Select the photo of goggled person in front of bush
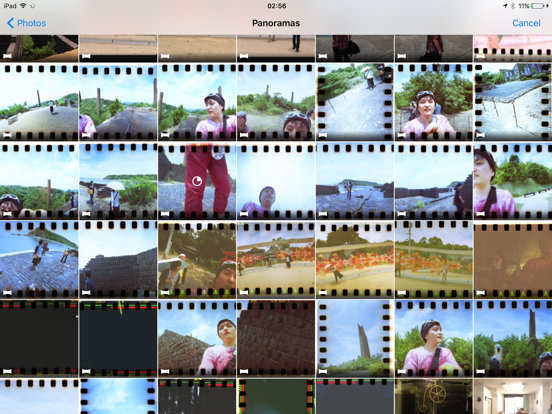 pyautogui.click(x=434, y=101)
